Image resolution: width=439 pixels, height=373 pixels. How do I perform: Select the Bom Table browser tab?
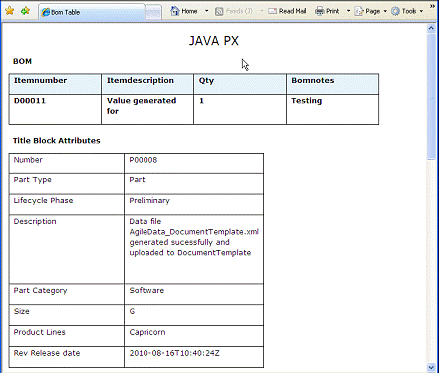[x=92, y=12]
